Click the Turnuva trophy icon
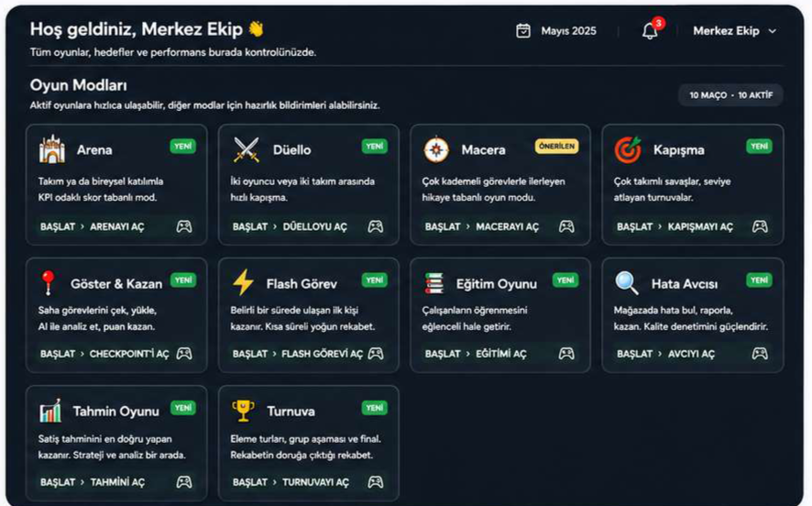This screenshot has height=506, width=812. (243, 411)
